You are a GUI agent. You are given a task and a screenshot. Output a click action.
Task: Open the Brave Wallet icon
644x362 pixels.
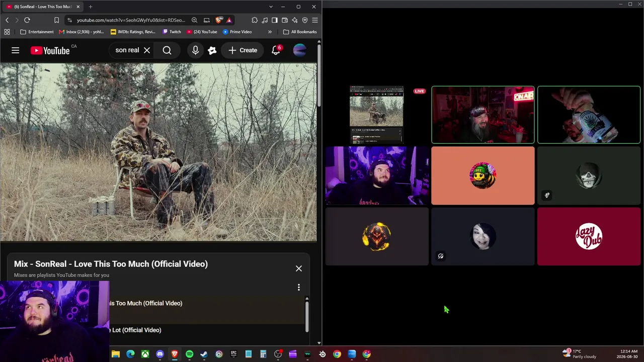(x=285, y=20)
